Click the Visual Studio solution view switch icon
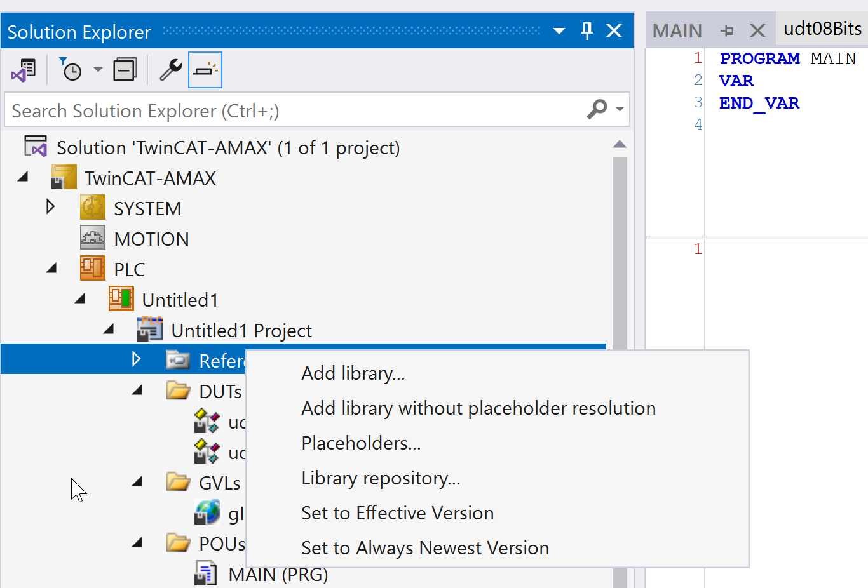 coord(24,70)
